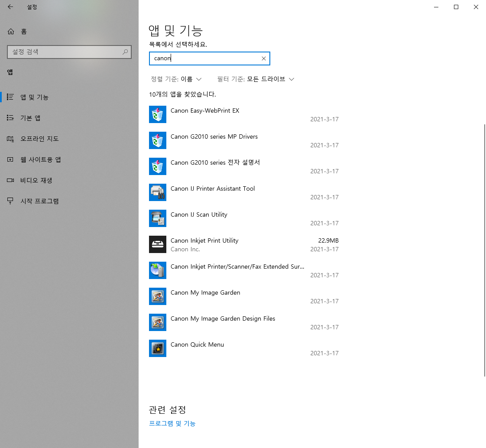Click the Canon IJ Printer Assistant Tool icon
The width and height of the screenshot is (486, 448).
pos(158,192)
